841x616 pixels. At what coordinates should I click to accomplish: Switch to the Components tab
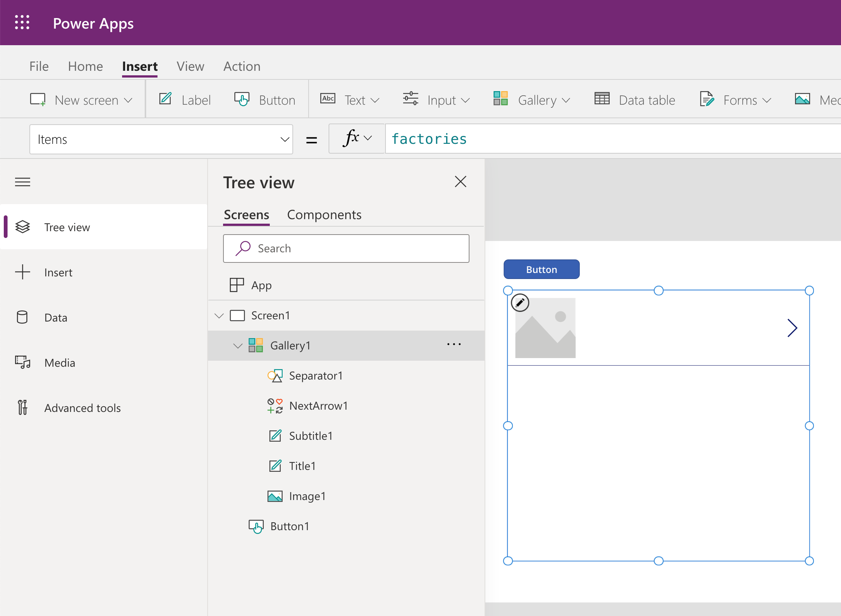(x=324, y=215)
